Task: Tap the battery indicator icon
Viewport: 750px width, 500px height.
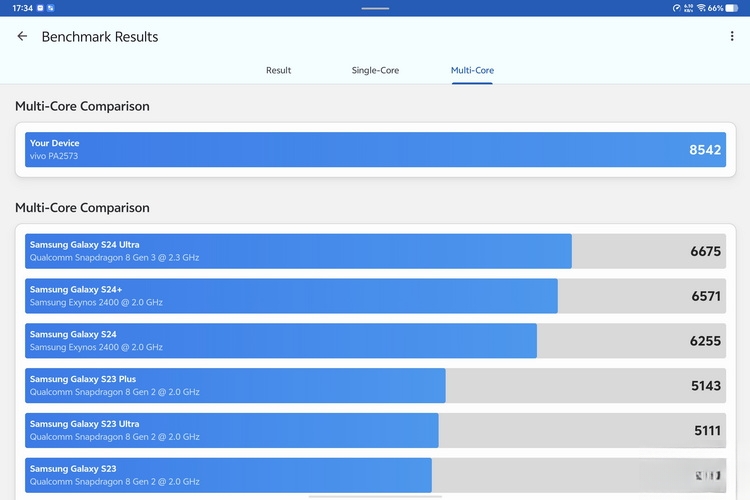Action: [x=732, y=8]
